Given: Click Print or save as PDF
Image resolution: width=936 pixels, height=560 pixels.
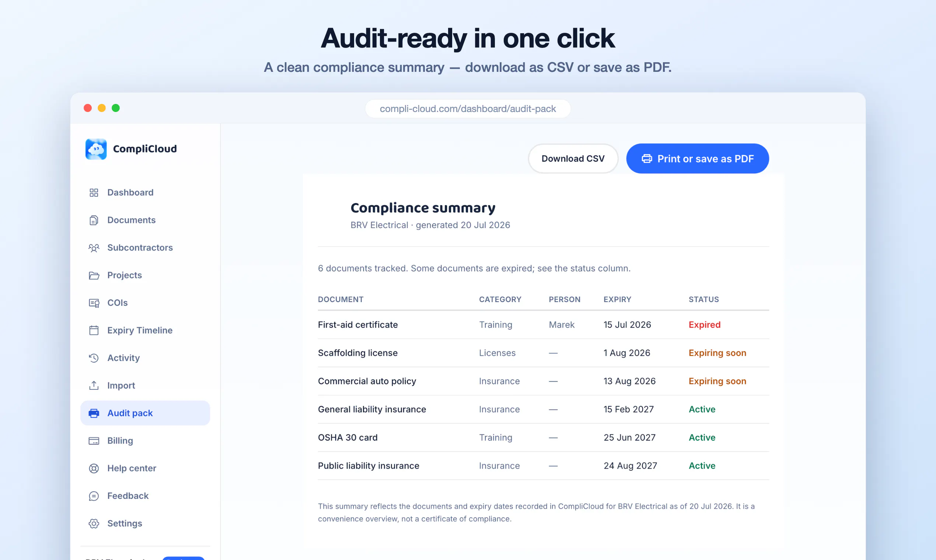Looking at the screenshot, I should [x=698, y=158].
